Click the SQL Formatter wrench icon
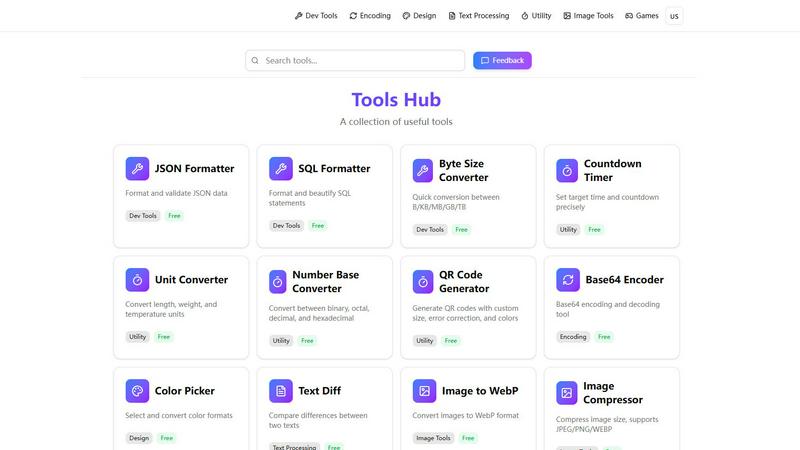 tap(281, 168)
